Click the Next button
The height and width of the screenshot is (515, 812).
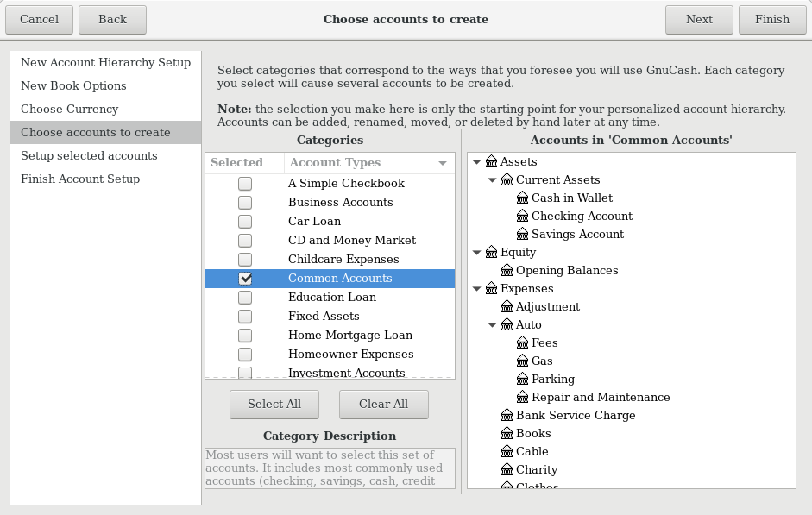pos(699,19)
